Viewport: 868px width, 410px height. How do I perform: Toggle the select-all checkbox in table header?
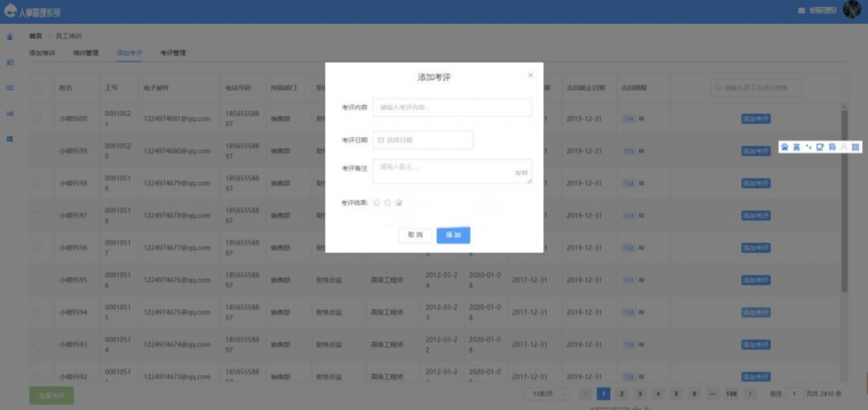(37, 87)
